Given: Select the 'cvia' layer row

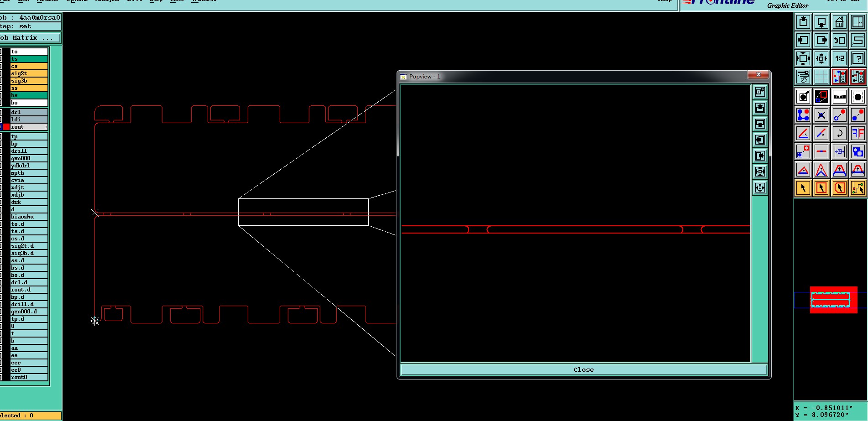Looking at the screenshot, I should (29, 180).
